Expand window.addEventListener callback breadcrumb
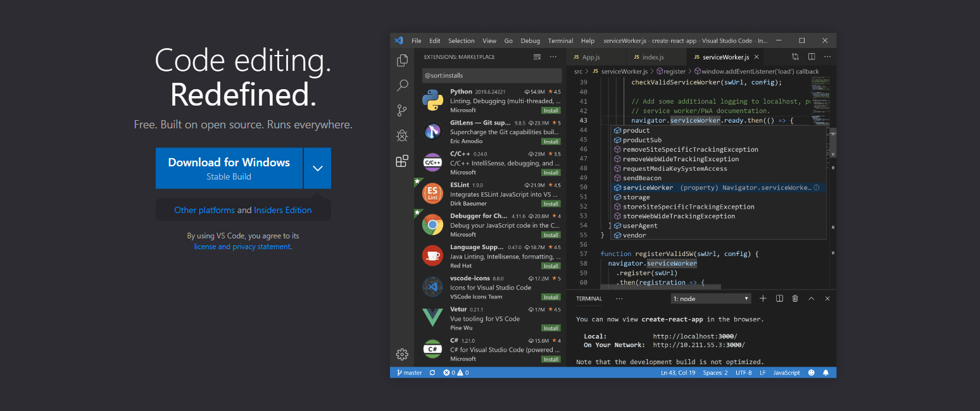This screenshot has width=980, height=411. pyautogui.click(x=756, y=71)
